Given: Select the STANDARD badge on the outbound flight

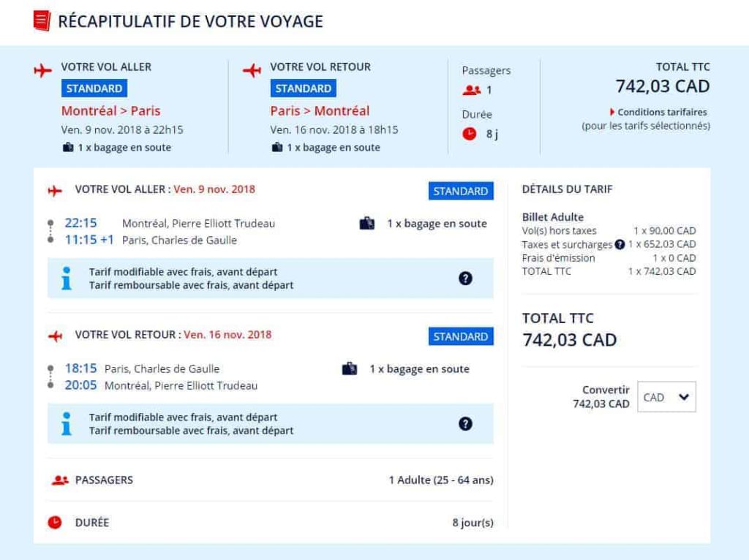Looking at the screenshot, I should pos(460,191).
